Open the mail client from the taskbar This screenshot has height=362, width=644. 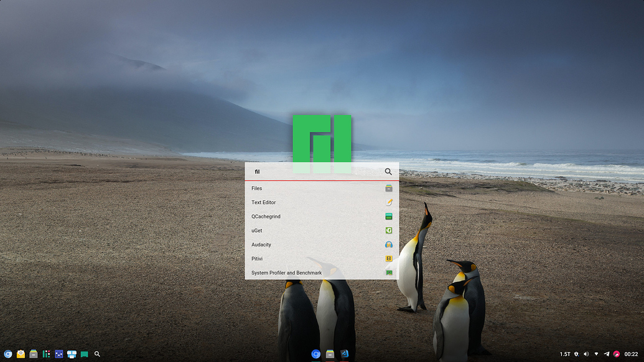[x=21, y=353]
